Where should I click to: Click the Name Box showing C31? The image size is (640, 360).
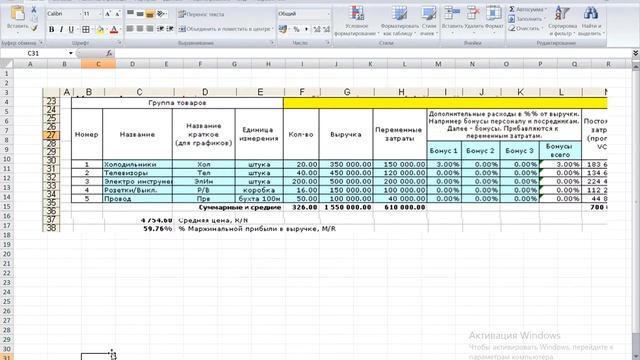pos(34,53)
